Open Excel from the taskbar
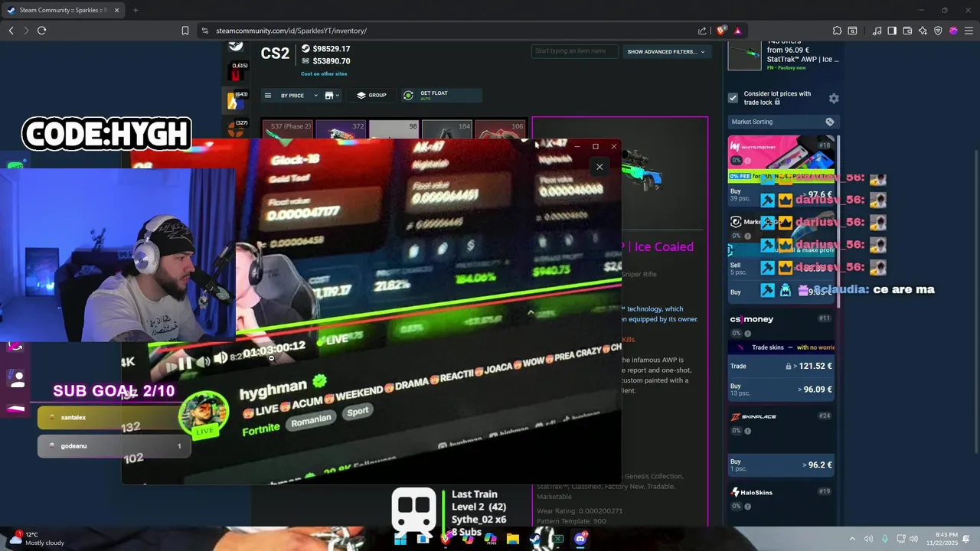This screenshot has height=551, width=980. tap(558, 539)
